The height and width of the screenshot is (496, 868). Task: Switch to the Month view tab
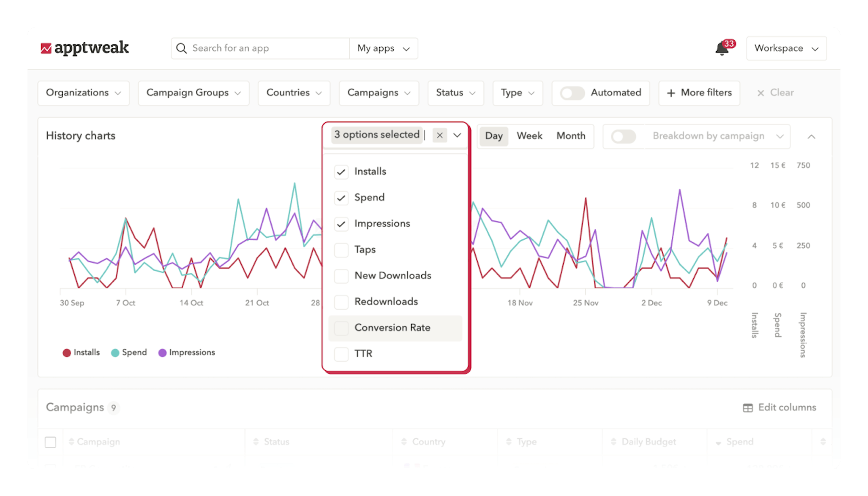tap(570, 136)
